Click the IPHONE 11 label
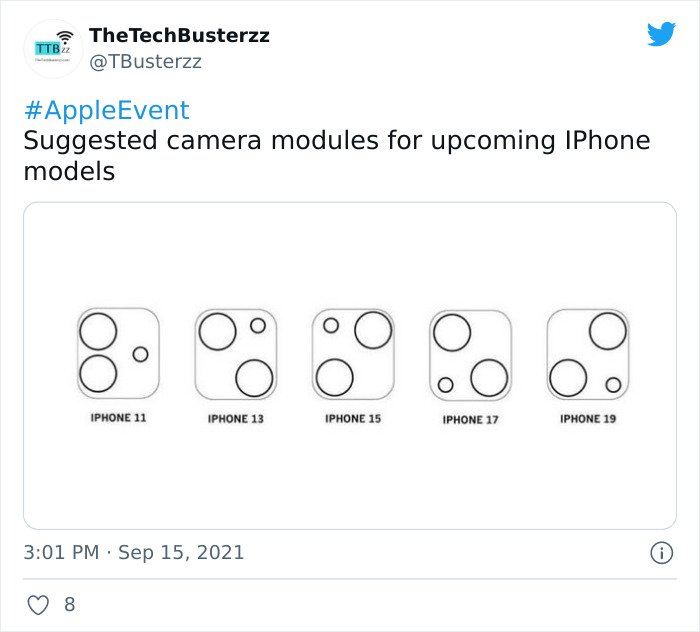 coord(118,418)
